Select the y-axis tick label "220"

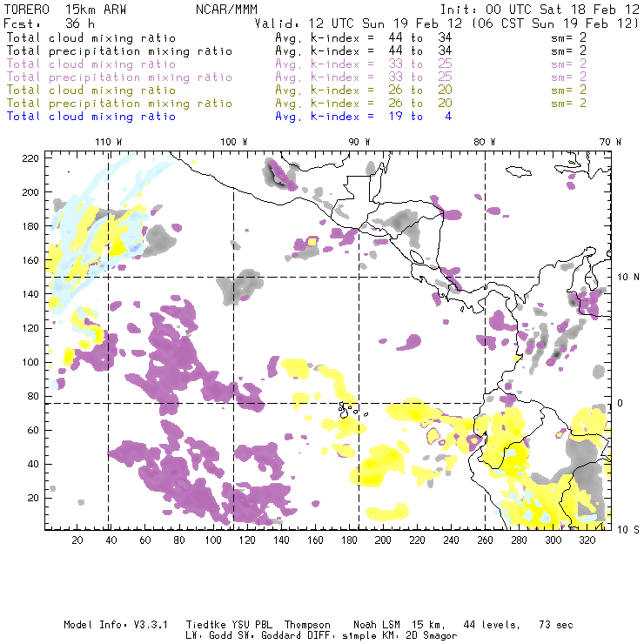30,158
